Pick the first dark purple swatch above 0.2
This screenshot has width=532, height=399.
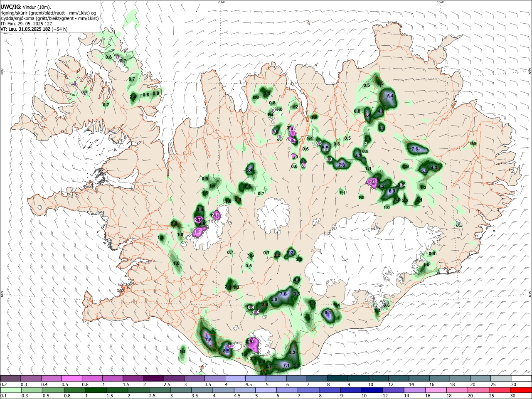coord(10,378)
